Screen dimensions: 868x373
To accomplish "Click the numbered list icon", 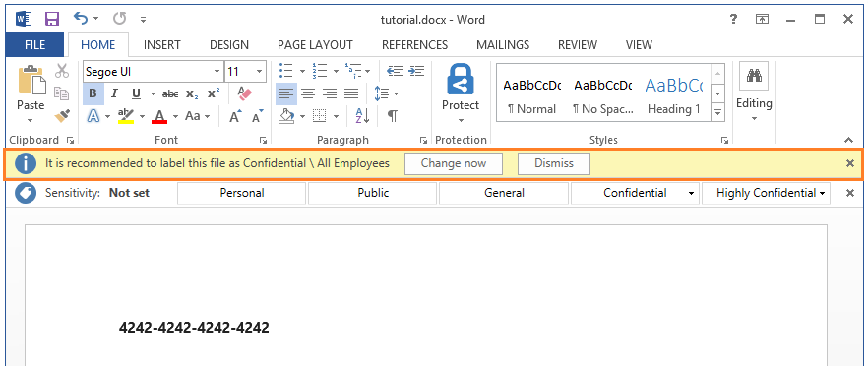I will [320, 71].
